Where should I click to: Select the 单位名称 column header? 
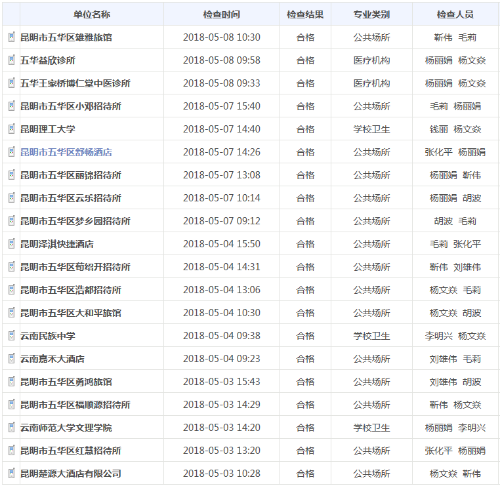coord(92,14)
